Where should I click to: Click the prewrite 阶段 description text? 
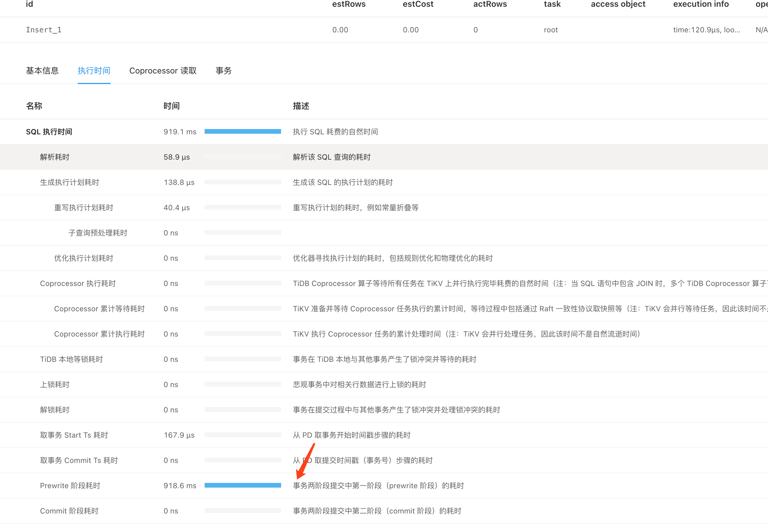click(x=378, y=486)
